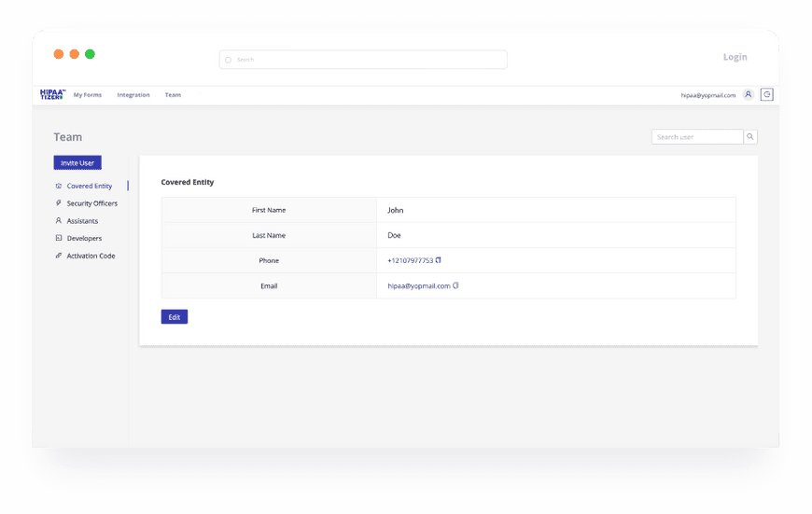Viewport: 812px width, 514px height.
Task: Click the +12107977753 phone link
Action: tap(410, 260)
